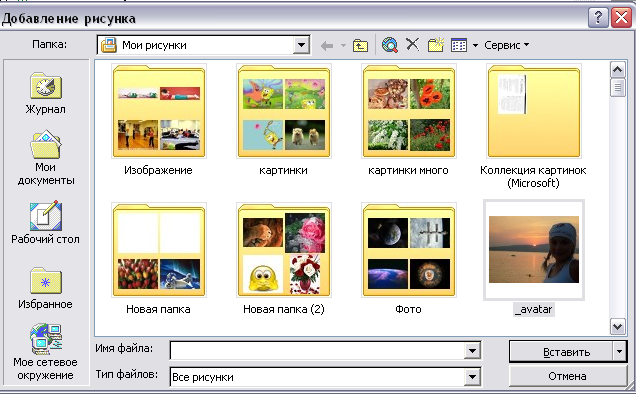Open Мое сетевое окружение location

pos(45,351)
